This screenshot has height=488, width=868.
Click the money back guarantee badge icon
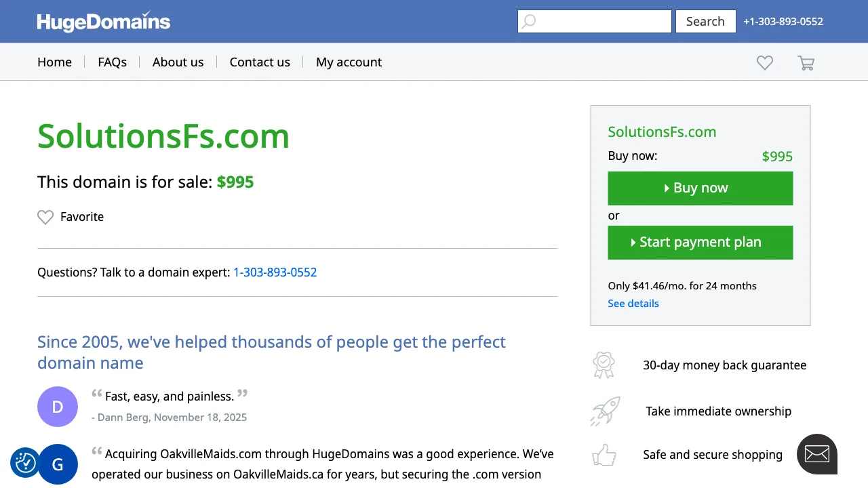click(x=603, y=365)
